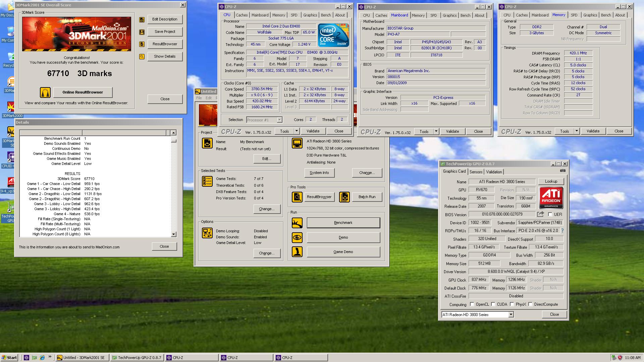The height and width of the screenshot is (362, 644).
Task: Expand quick launch overflow chevron
Action: tap(50, 357)
